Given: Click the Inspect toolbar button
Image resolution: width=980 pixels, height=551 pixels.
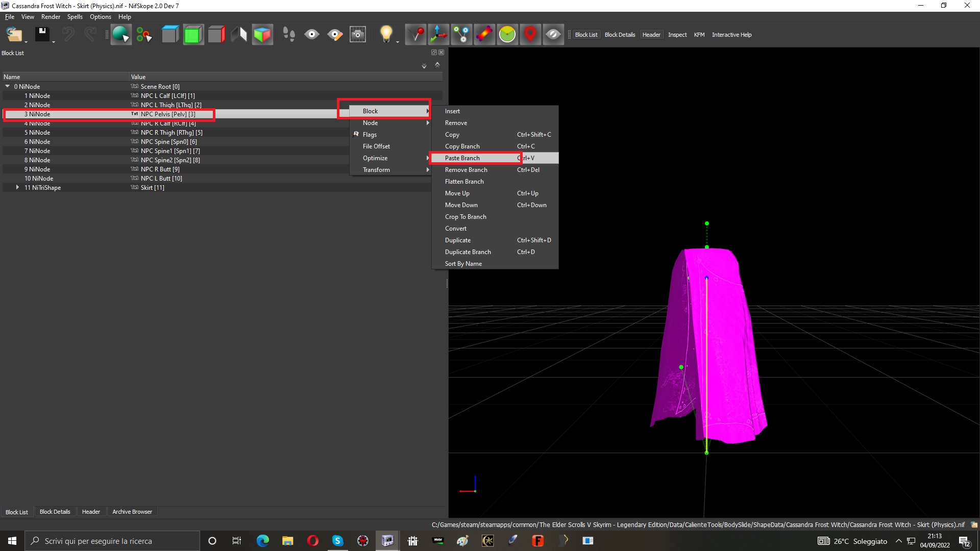Looking at the screenshot, I should click(x=677, y=35).
